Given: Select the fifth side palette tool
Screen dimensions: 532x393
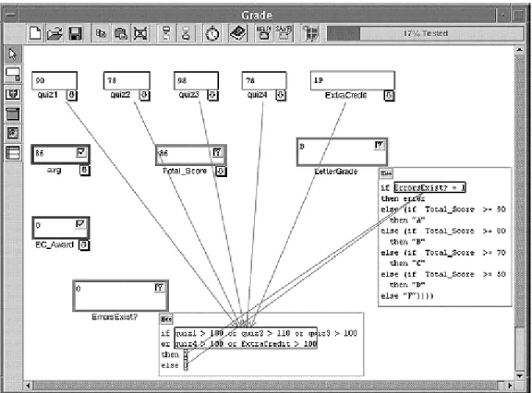Looking at the screenshot, I should coord(13,133).
